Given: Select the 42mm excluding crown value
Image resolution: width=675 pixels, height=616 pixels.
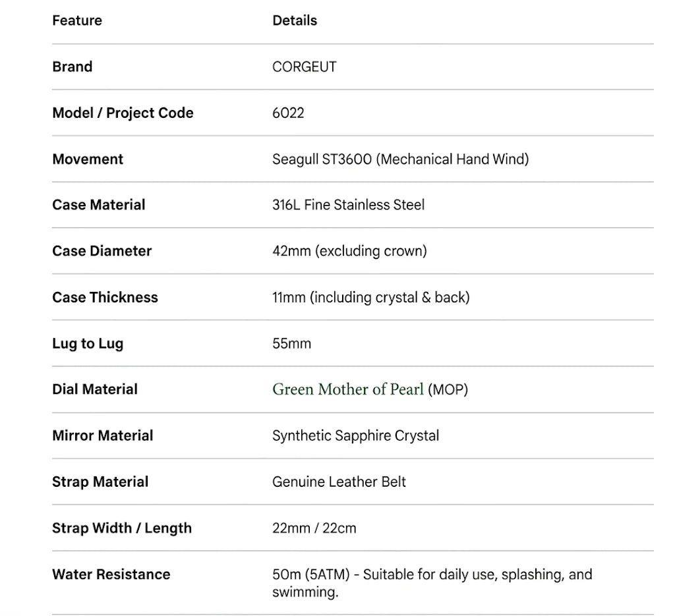Looking at the screenshot, I should point(349,251).
